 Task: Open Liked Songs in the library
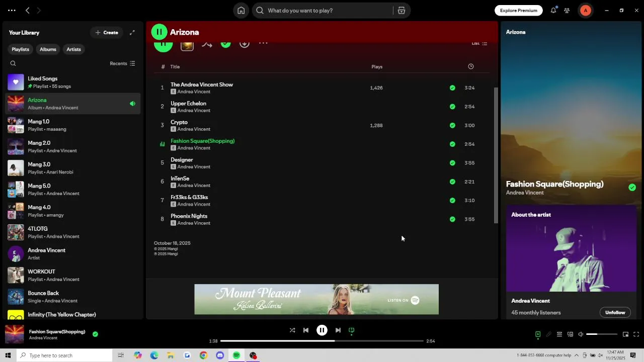pos(73,82)
